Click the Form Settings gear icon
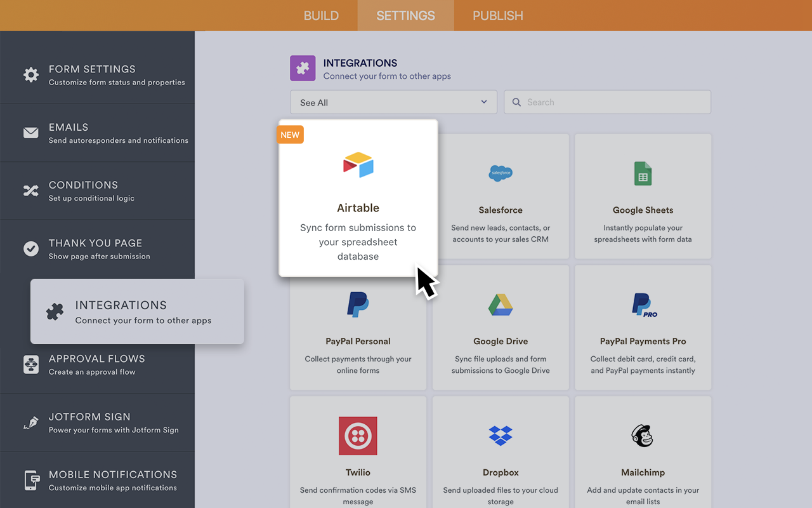 pos(30,74)
